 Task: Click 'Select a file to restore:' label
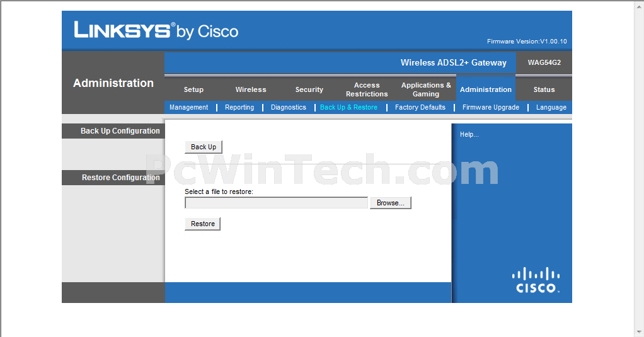click(x=219, y=191)
